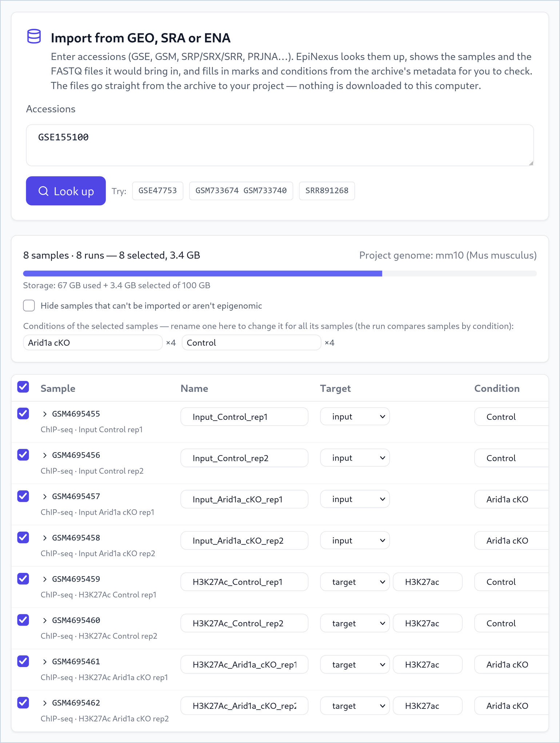Try the SRR891268 example accession
The image size is (560, 743).
tap(327, 191)
